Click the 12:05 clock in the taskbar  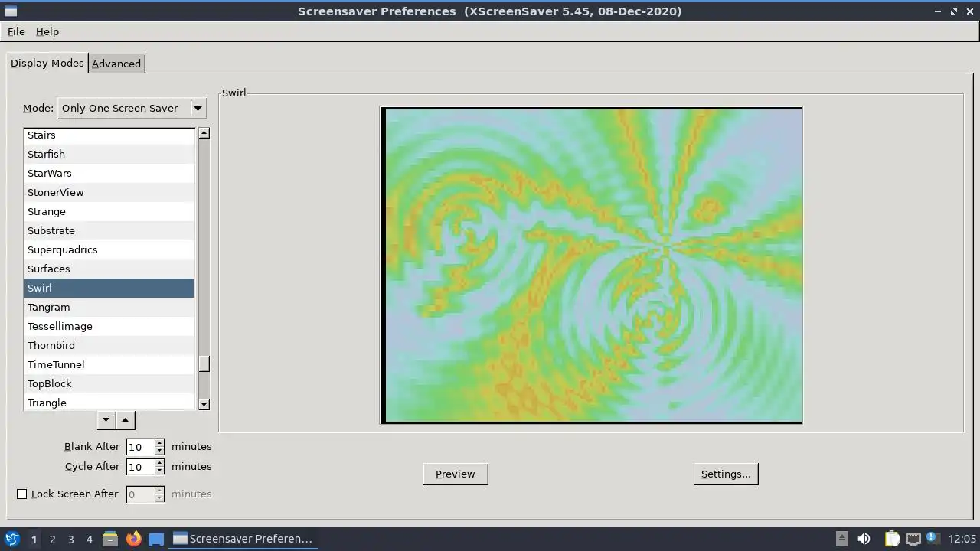(x=962, y=539)
